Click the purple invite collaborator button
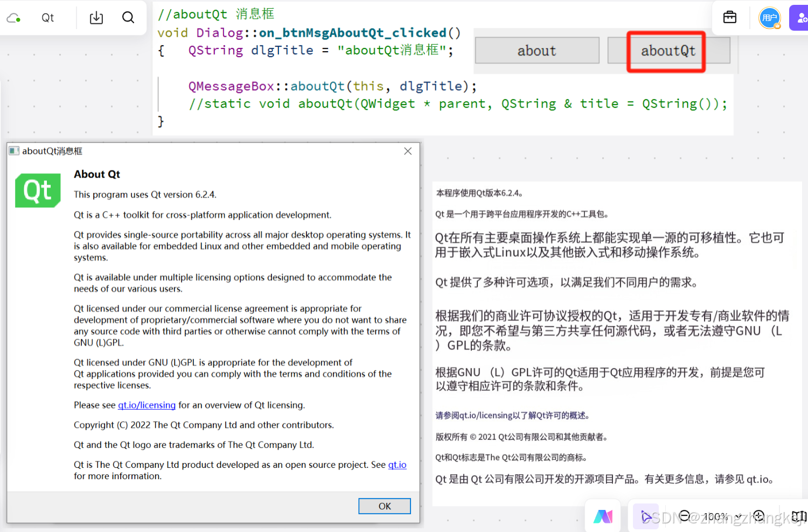This screenshot has width=808, height=532. pyautogui.click(x=799, y=18)
